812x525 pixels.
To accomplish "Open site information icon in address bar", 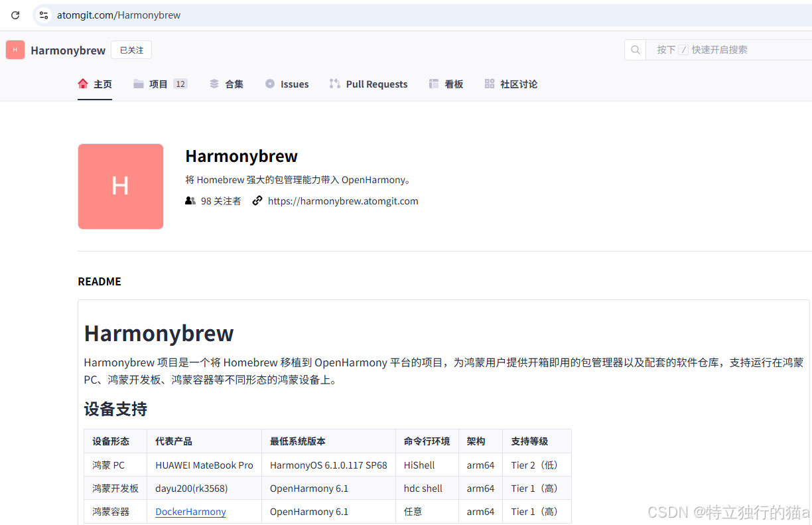I will tap(44, 15).
